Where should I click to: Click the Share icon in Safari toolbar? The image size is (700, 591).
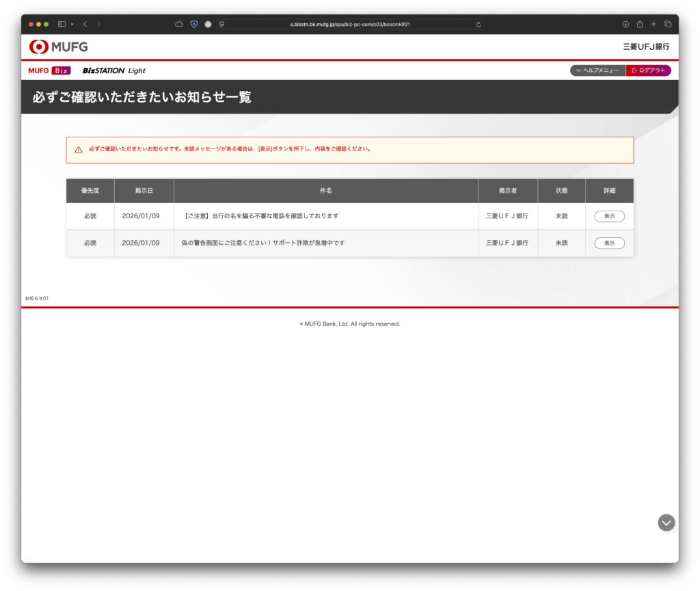tap(640, 24)
